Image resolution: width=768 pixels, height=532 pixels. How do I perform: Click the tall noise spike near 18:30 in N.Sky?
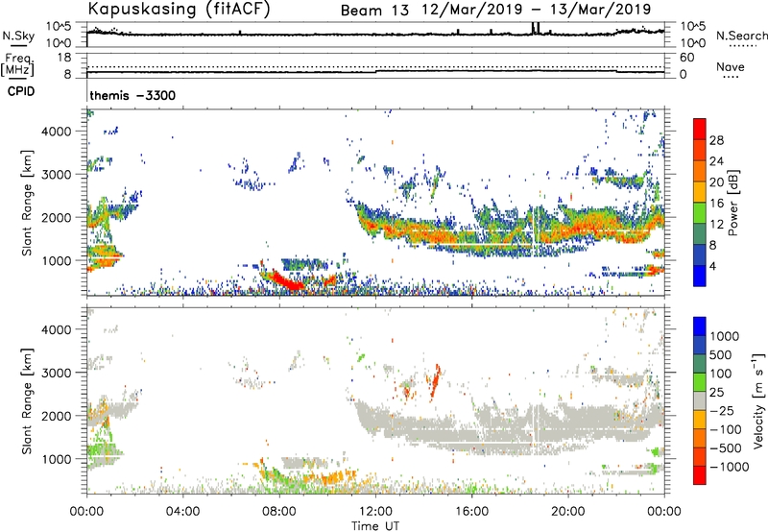536,29
